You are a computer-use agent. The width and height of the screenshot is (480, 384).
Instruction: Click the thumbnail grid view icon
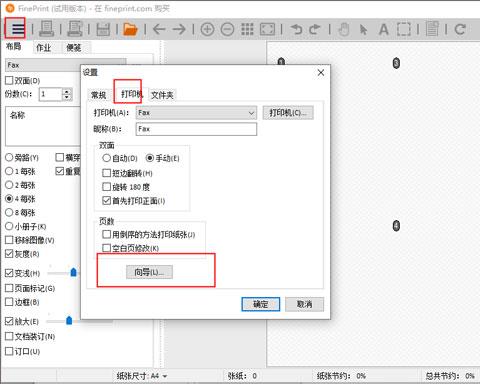[x=247, y=29]
